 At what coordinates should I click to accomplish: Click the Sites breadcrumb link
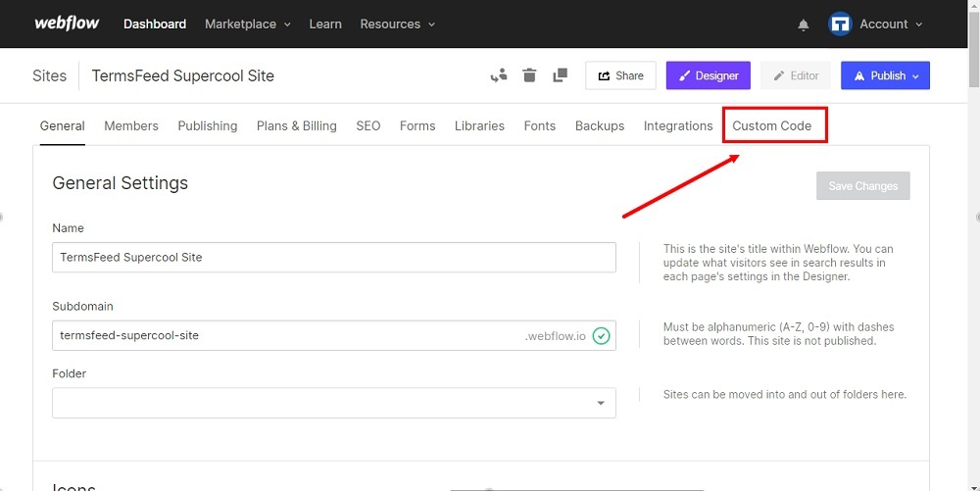(x=49, y=75)
